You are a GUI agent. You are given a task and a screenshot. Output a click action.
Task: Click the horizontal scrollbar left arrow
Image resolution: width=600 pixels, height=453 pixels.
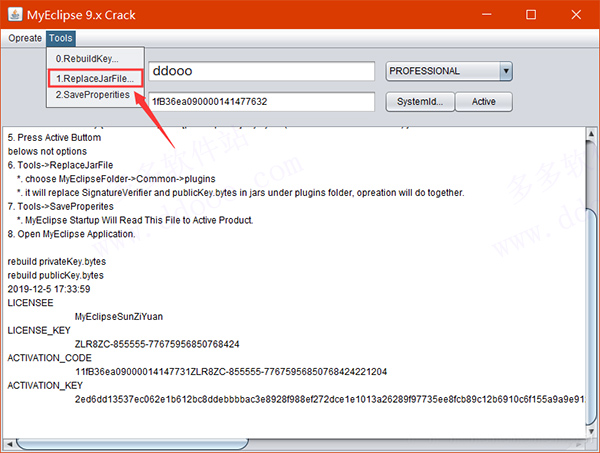pos(10,444)
